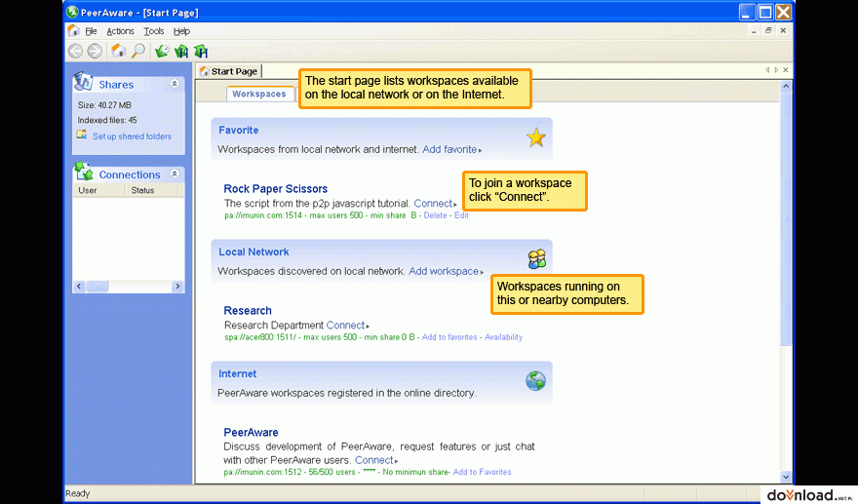
Task: Delete the Rock Paper Scissors favorite
Action: coord(435,215)
